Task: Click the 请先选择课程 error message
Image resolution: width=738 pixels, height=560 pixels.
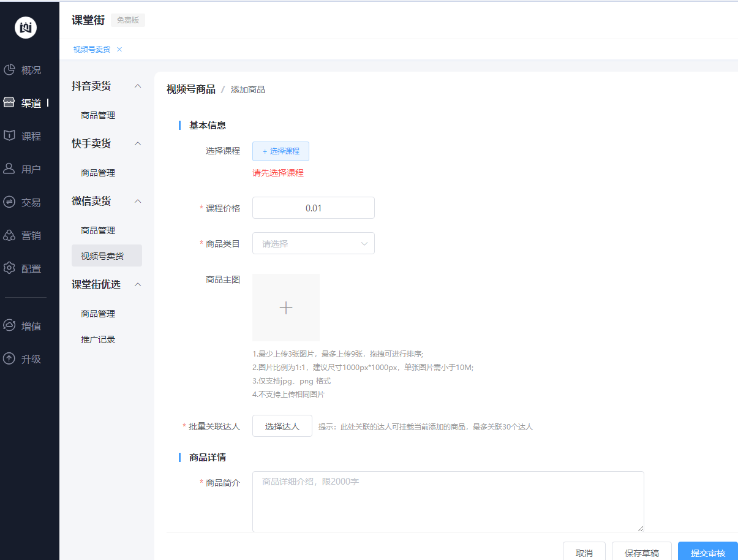Action: [278, 173]
